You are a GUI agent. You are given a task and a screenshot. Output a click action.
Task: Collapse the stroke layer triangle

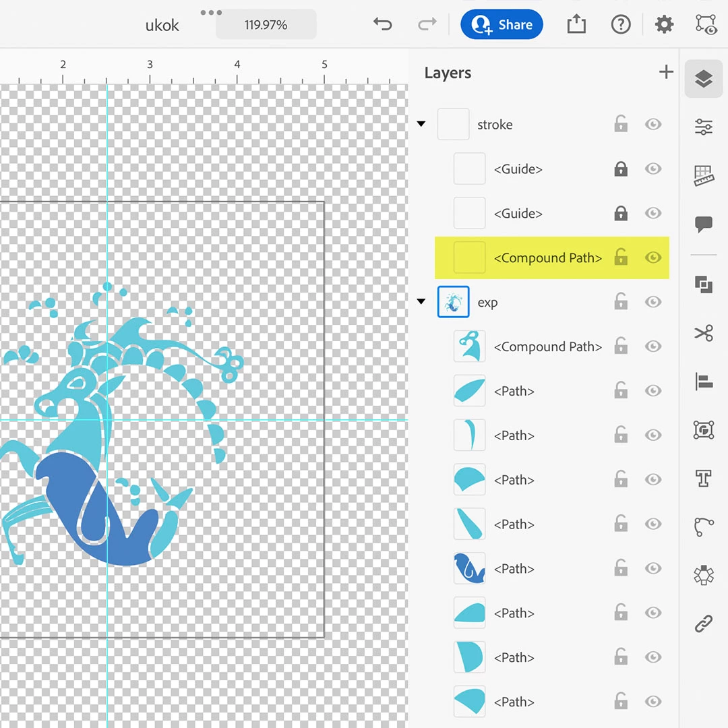click(421, 124)
